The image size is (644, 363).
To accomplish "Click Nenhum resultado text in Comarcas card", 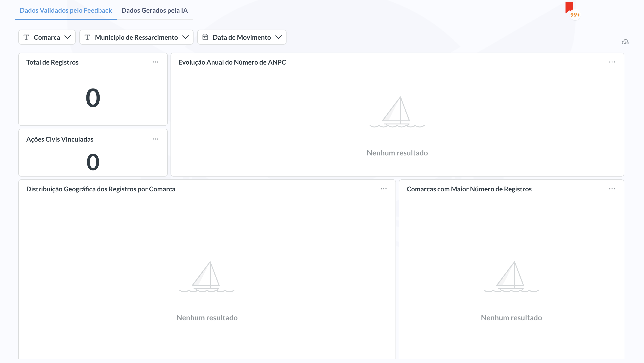I will coord(512,317).
